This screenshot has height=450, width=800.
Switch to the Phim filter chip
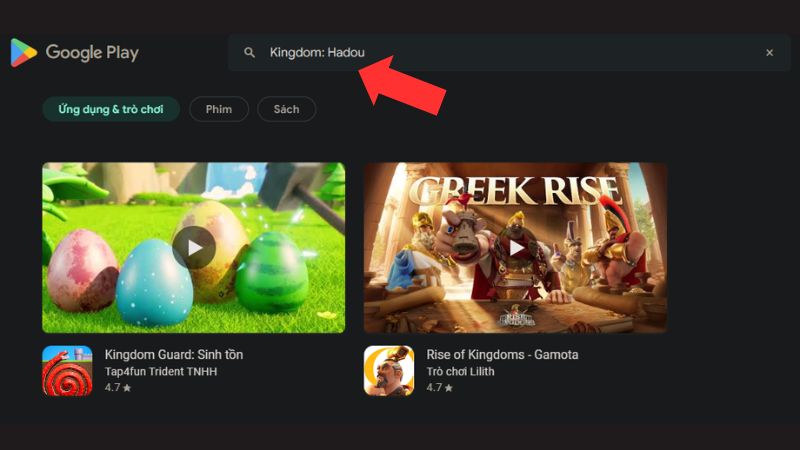tap(219, 109)
